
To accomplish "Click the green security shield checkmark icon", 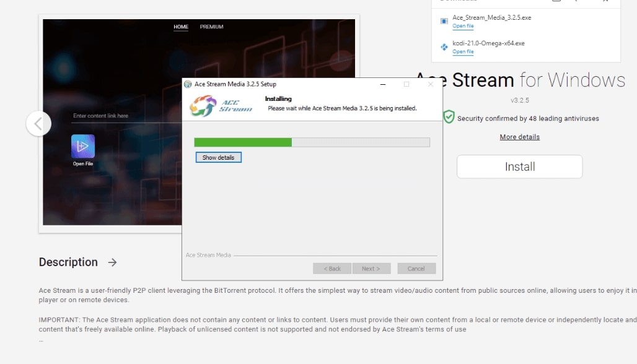I will (448, 116).
